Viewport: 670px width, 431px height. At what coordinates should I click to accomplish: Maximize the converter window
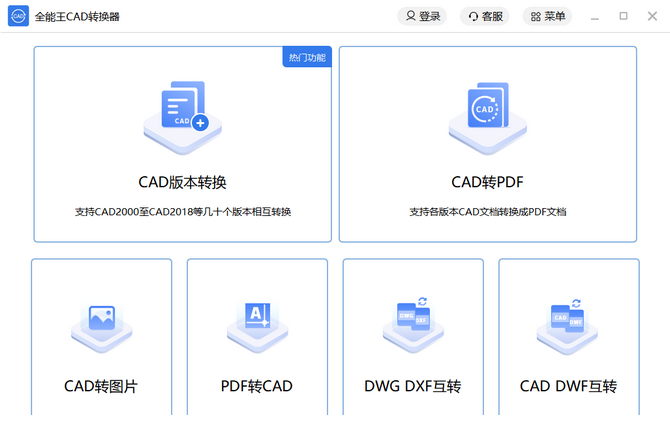click(623, 16)
